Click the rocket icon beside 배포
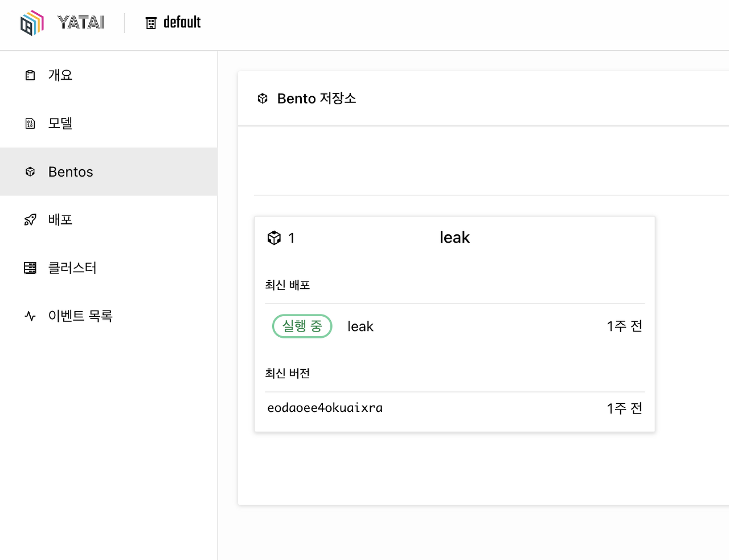Screen dimensions: 729x560 click(30, 220)
